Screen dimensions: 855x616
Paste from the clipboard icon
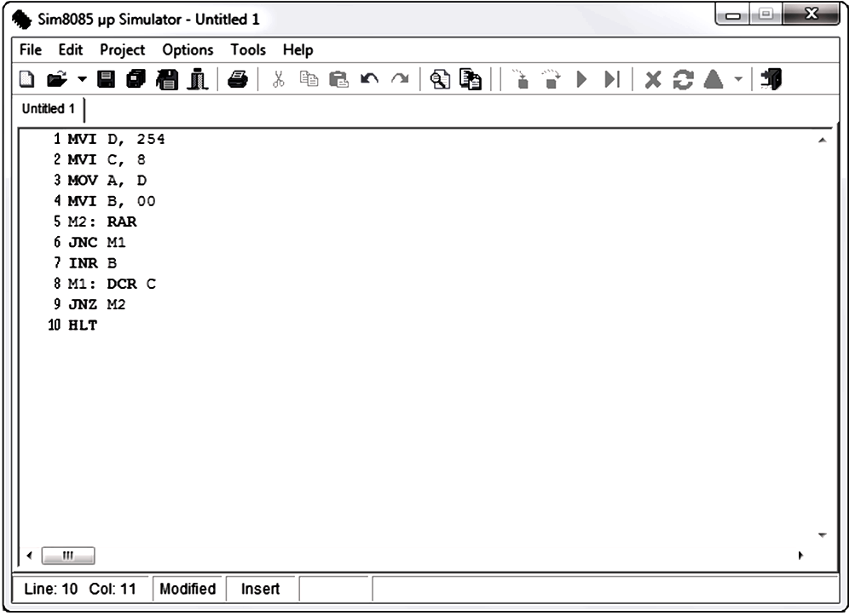[x=338, y=79]
